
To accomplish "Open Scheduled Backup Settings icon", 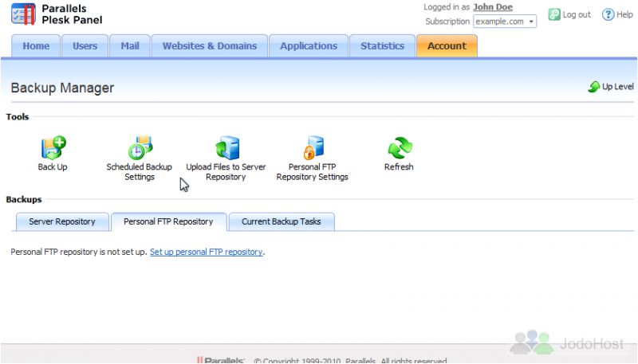I will pyautogui.click(x=140, y=147).
